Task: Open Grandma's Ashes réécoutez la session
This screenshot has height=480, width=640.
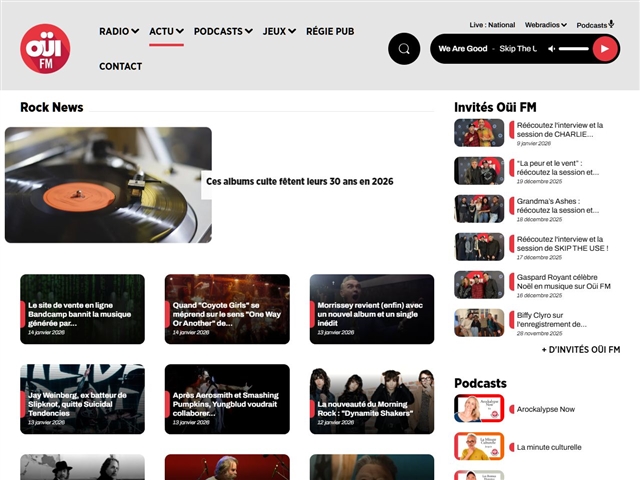Action: coord(558,206)
